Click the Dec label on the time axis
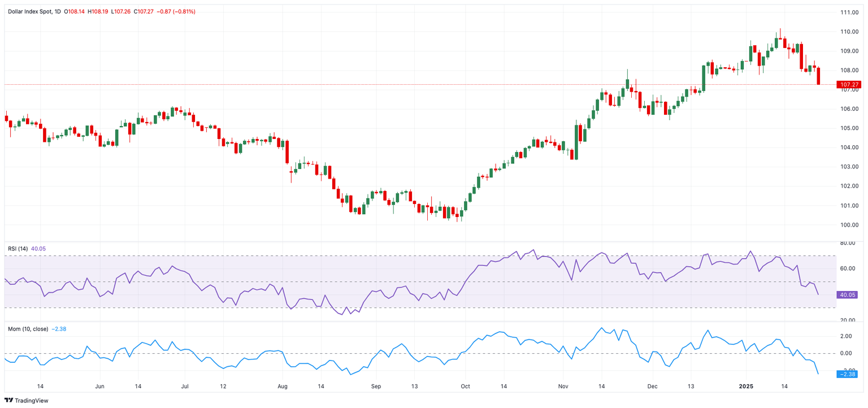The height and width of the screenshot is (408, 868). point(653,387)
